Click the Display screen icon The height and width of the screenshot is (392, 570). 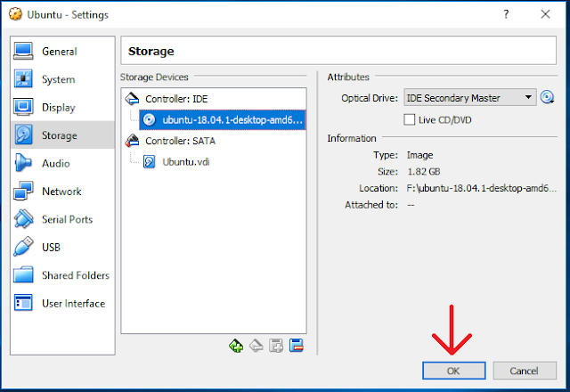(23, 107)
